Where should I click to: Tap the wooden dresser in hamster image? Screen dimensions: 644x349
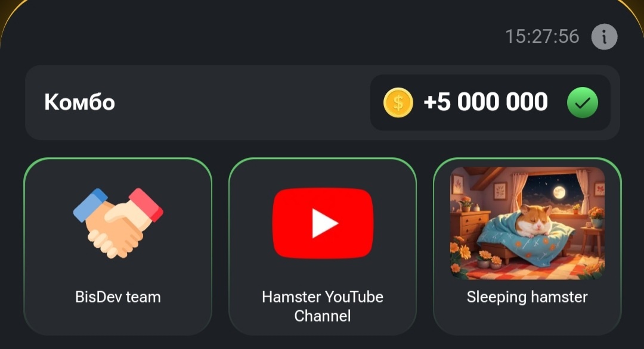click(x=470, y=230)
